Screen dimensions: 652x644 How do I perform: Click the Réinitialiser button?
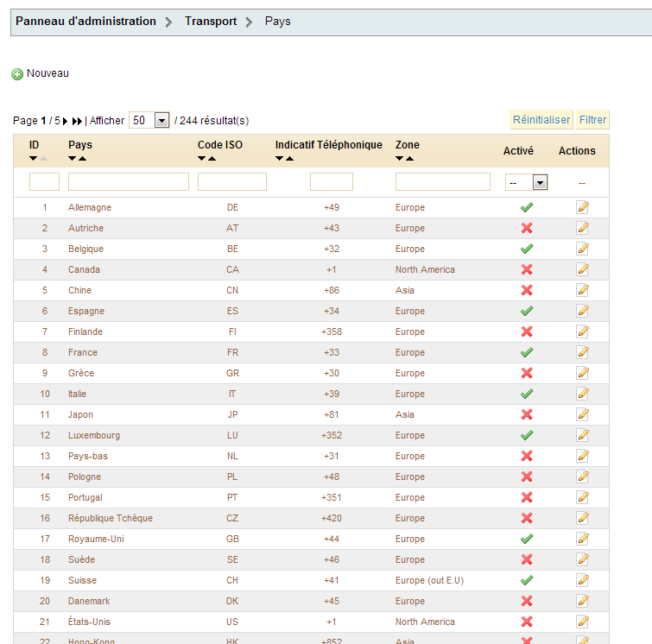pos(541,120)
